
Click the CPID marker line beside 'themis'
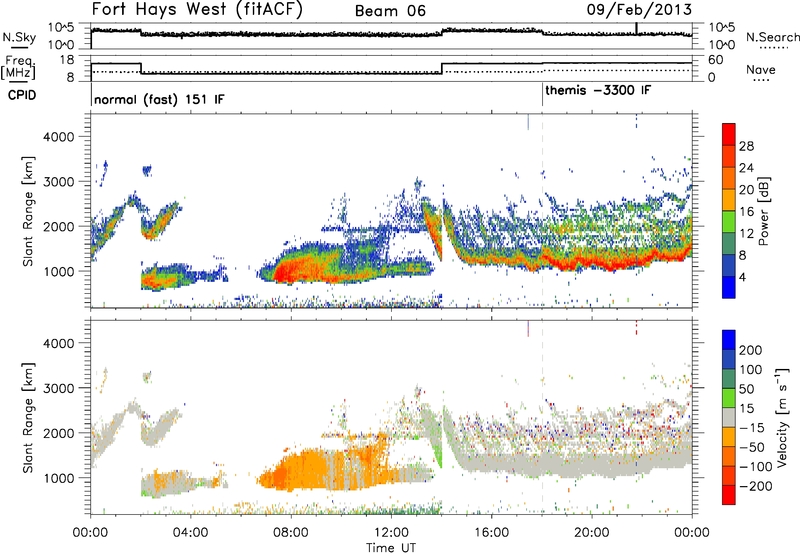point(542,95)
